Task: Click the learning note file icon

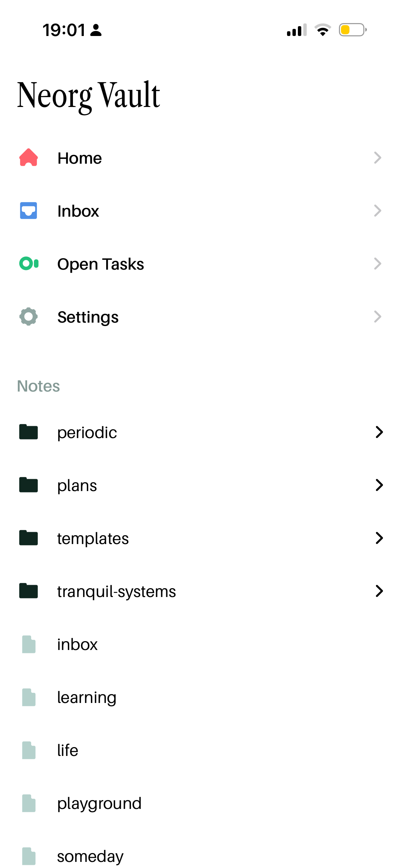Action: pos(29,697)
